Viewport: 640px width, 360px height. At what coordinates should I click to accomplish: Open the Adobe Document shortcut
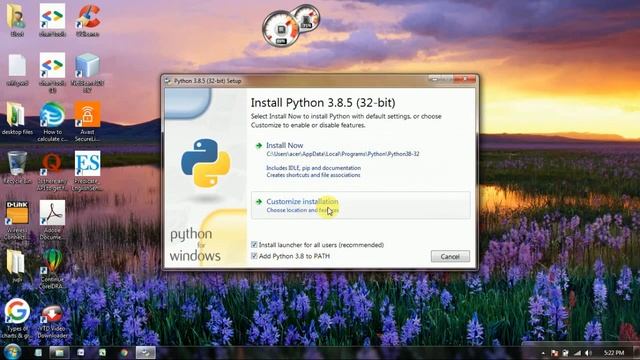(x=52, y=219)
